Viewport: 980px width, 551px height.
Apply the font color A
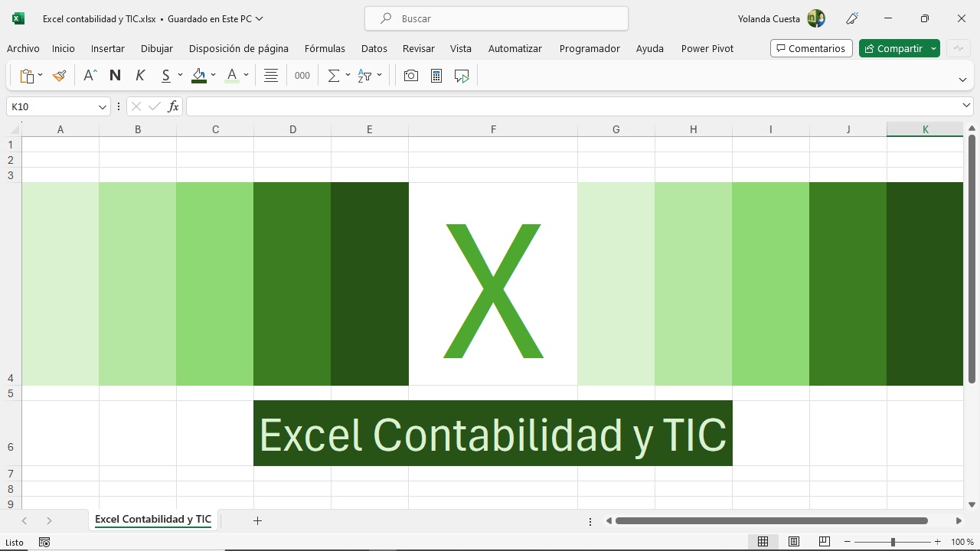(x=232, y=76)
